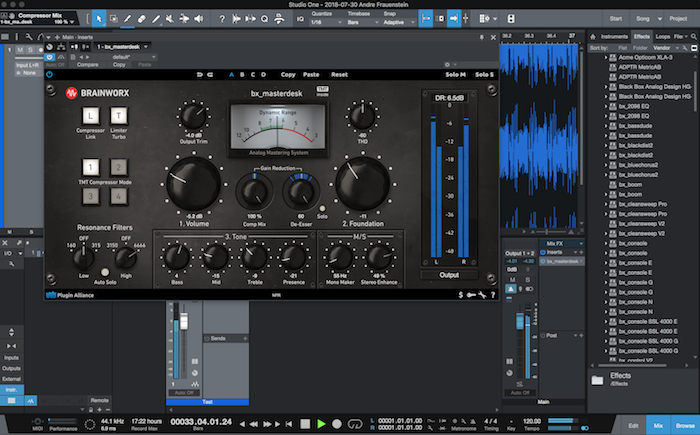Screen dimensions: 700x435
Task: Open the Quantize 1/16 dropdown
Action: 326,22
